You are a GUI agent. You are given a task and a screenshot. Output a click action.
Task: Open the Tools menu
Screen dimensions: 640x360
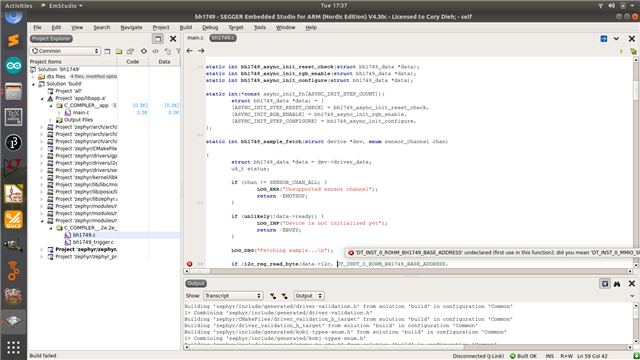click(x=260, y=27)
